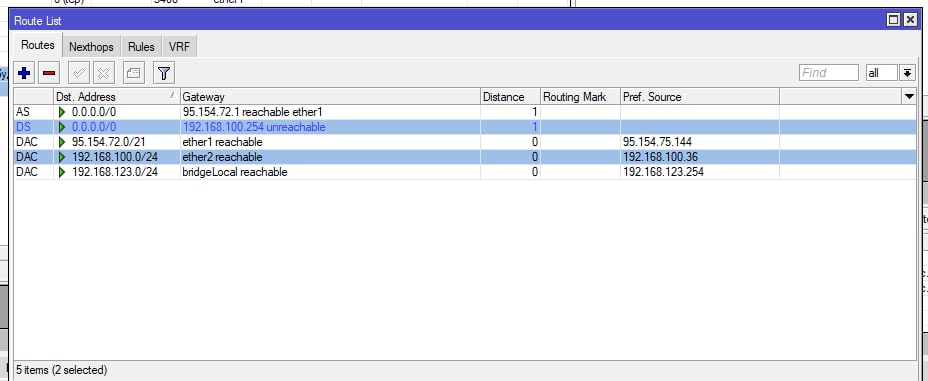
Task: Select the 95.154.72.0/21 destination cell
Action: tap(117, 142)
